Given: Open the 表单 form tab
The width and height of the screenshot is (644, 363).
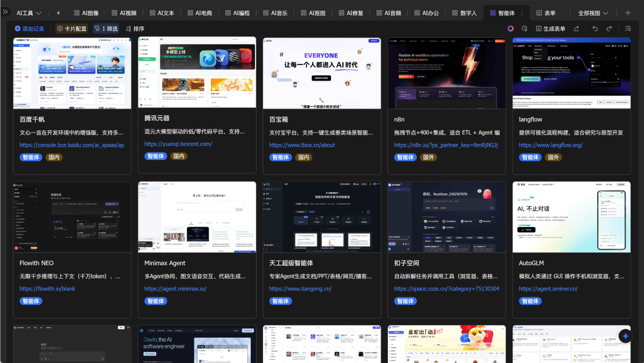Looking at the screenshot, I should (x=546, y=13).
